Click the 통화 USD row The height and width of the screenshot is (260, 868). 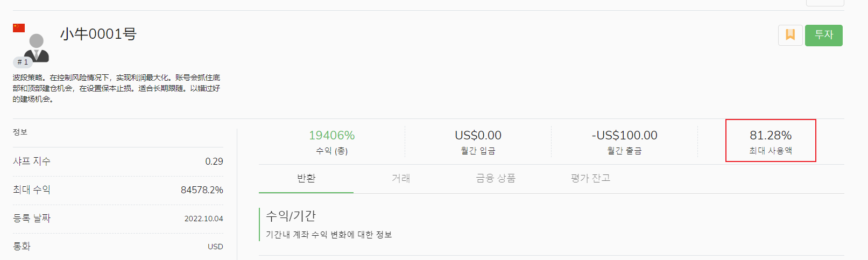(118, 247)
